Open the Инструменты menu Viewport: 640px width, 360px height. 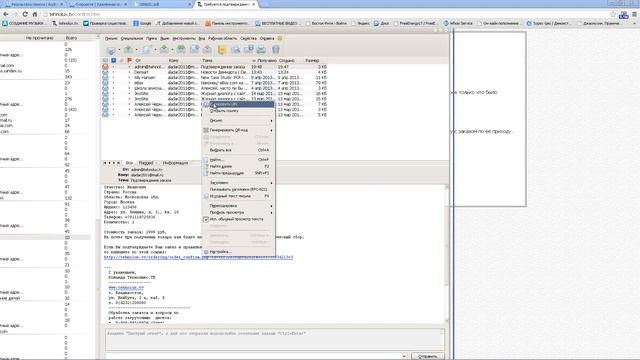[184, 38]
